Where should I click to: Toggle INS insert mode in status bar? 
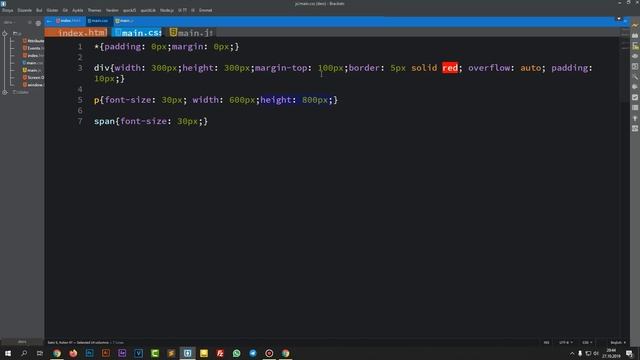(547, 342)
